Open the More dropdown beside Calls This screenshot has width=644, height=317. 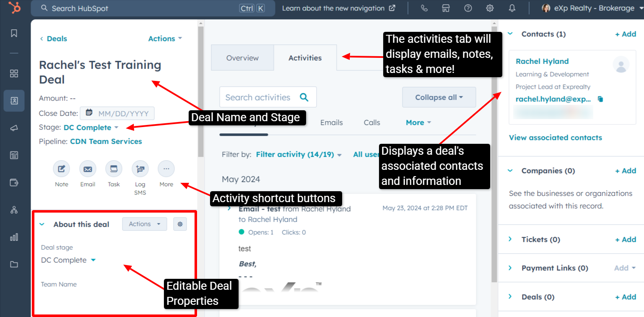tap(418, 122)
